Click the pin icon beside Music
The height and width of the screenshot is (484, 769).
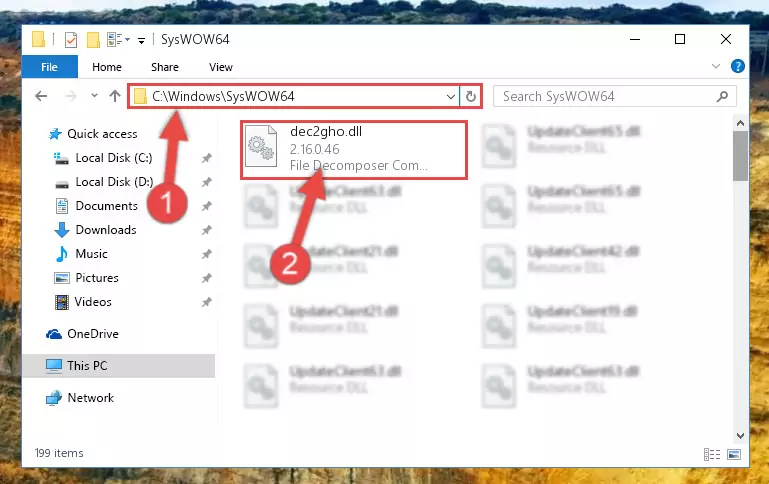click(x=206, y=255)
